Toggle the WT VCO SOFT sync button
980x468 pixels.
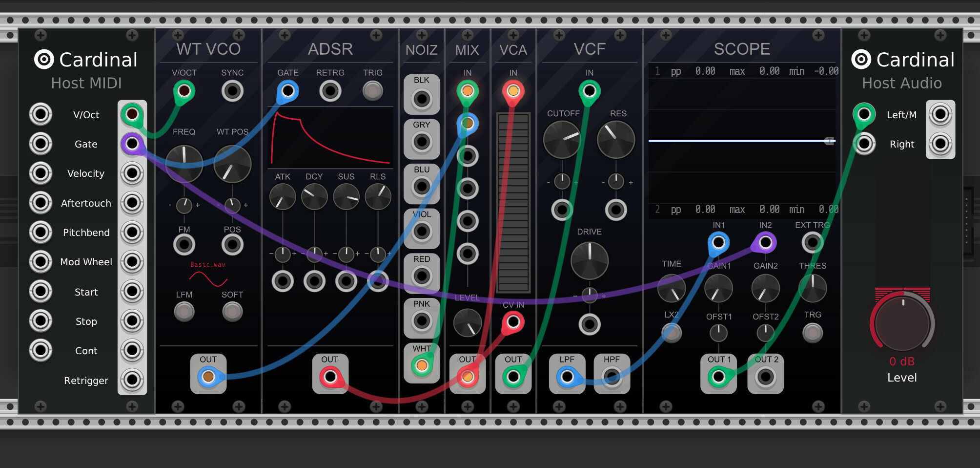point(232,311)
